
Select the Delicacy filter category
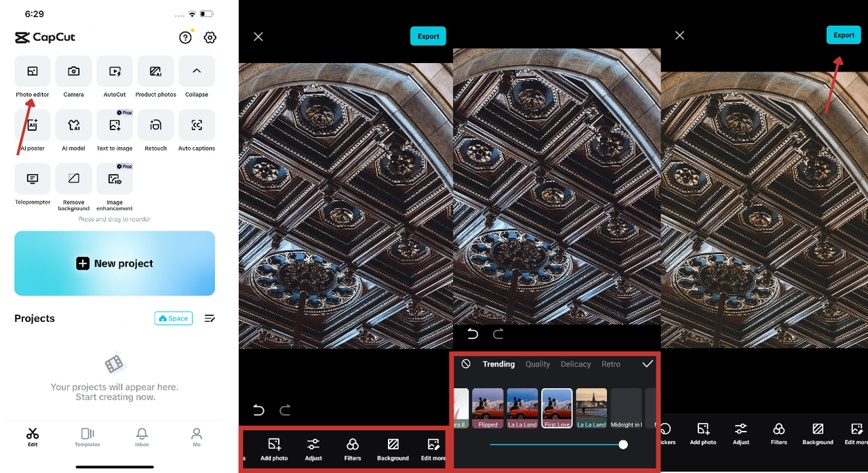click(576, 364)
